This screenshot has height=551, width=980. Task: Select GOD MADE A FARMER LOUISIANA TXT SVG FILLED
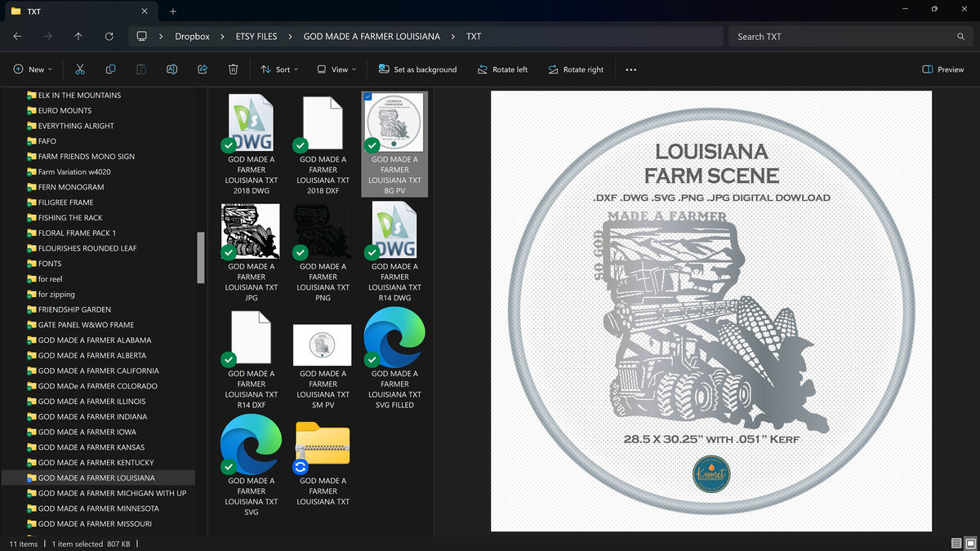pos(394,358)
